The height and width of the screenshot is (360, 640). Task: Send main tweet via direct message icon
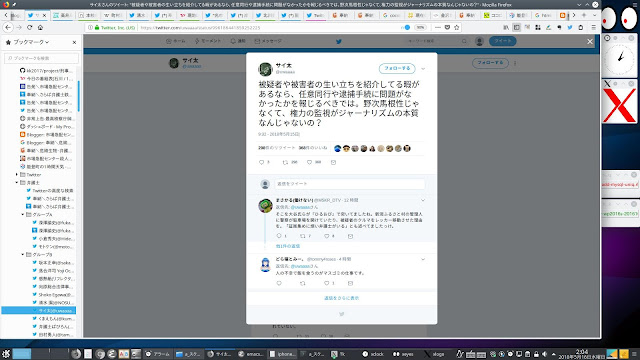tap(333, 162)
